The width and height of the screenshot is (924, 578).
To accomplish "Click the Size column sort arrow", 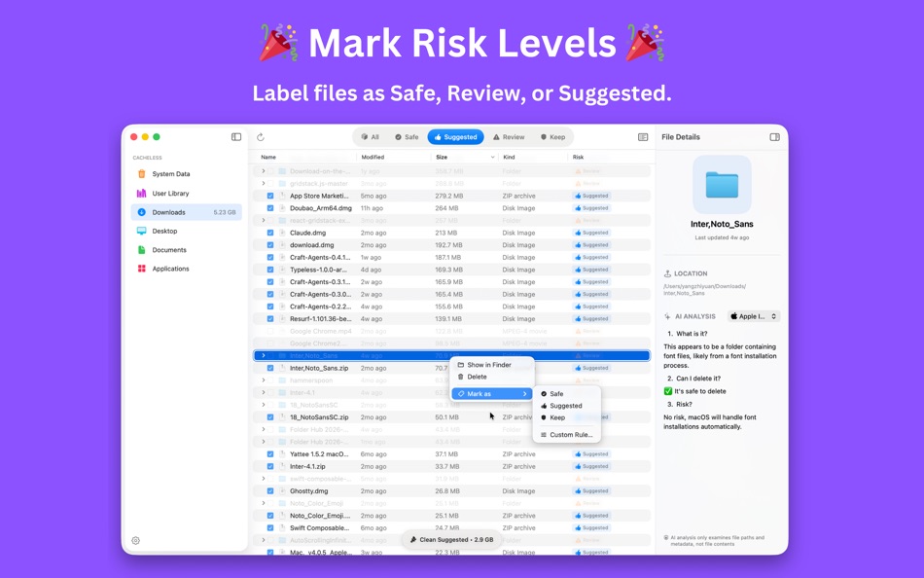I will pyautogui.click(x=493, y=158).
